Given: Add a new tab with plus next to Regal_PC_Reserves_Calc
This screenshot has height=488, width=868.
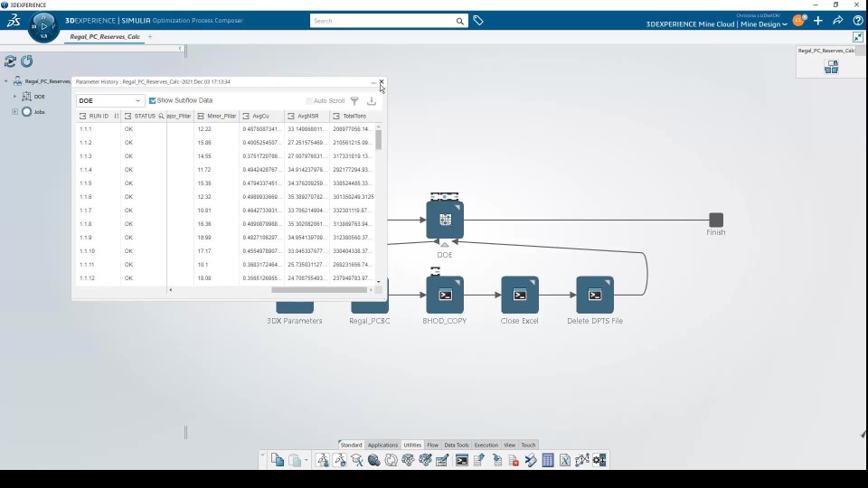Looking at the screenshot, I should click(149, 37).
